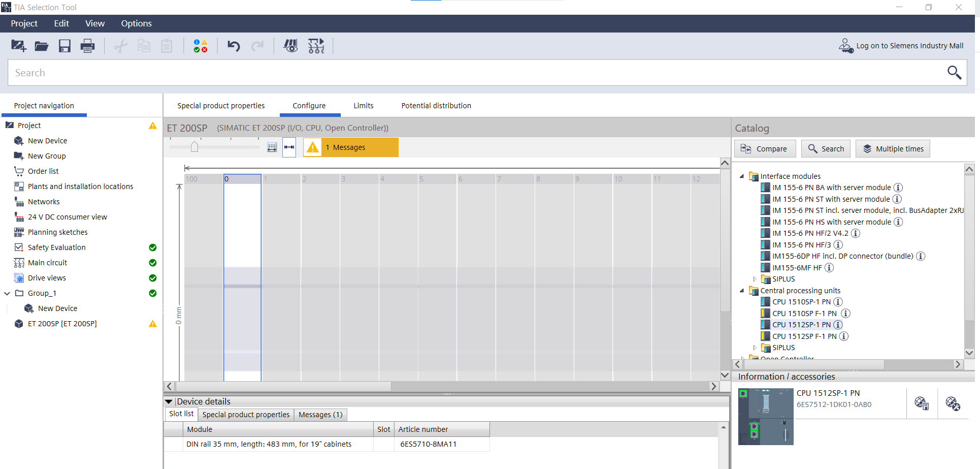Viewport: 980px width, 469px height.
Task: Switch to the Limits tab
Action: (364, 106)
